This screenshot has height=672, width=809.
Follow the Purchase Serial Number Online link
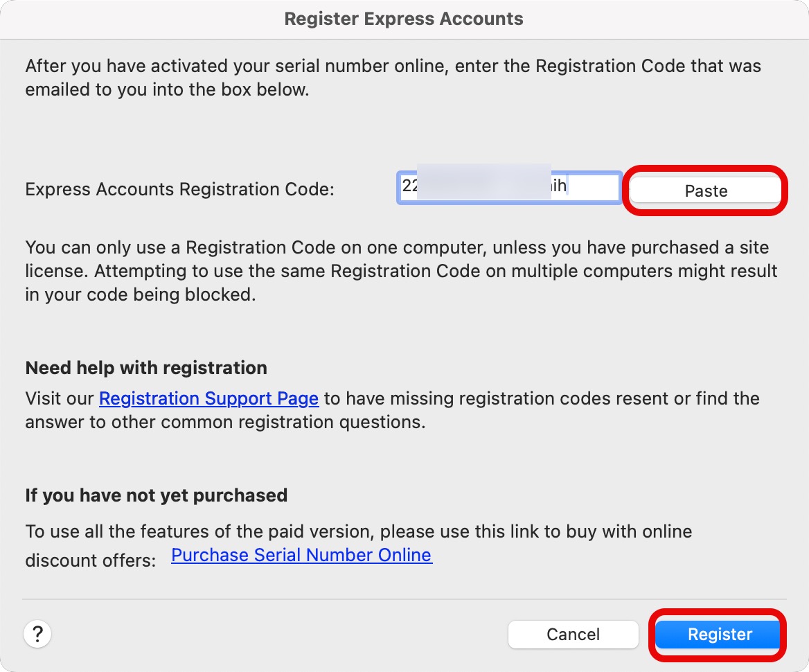pyautogui.click(x=301, y=555)
